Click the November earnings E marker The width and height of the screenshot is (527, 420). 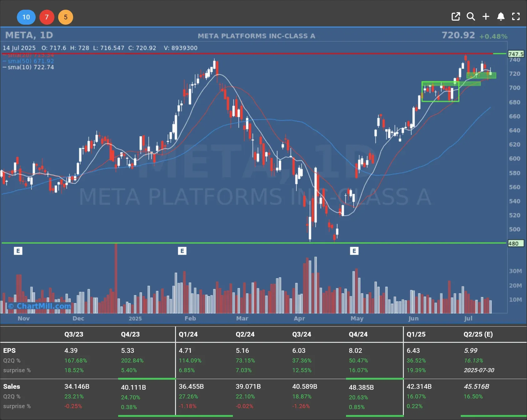18,251
